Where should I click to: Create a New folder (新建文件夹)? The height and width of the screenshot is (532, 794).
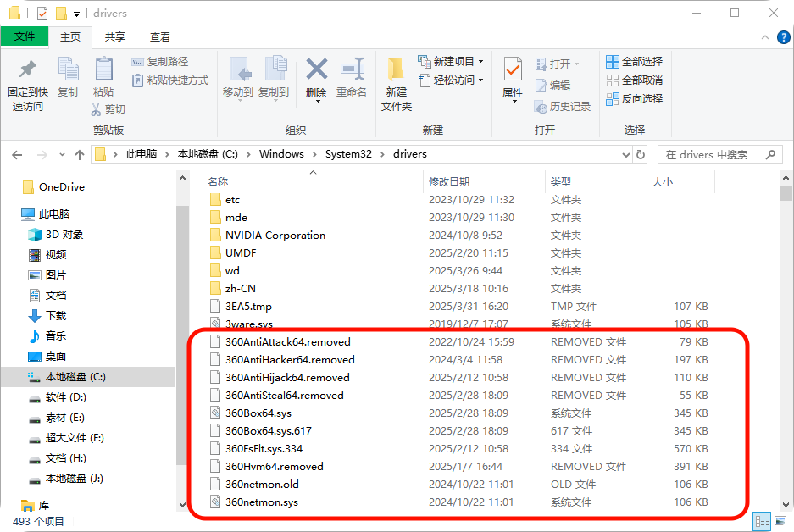click(396, 84)
